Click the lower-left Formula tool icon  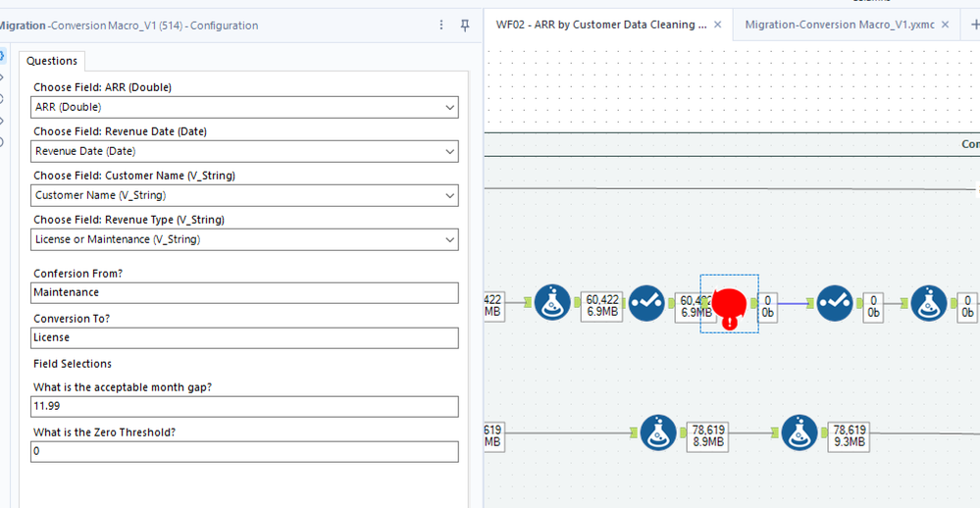pyautogui.click(x=658, y=432)
